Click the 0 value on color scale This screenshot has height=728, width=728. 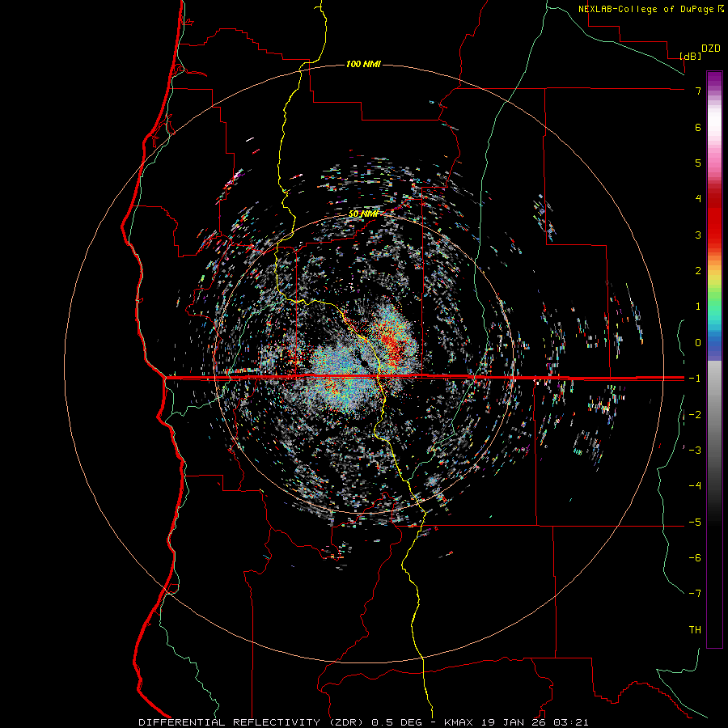click(698, 343)
